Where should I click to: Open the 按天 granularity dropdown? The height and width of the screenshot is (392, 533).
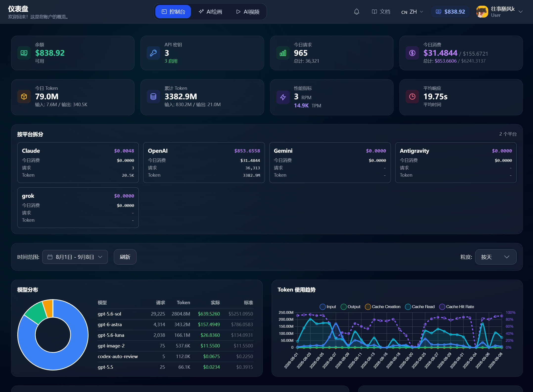coord(496,257)
